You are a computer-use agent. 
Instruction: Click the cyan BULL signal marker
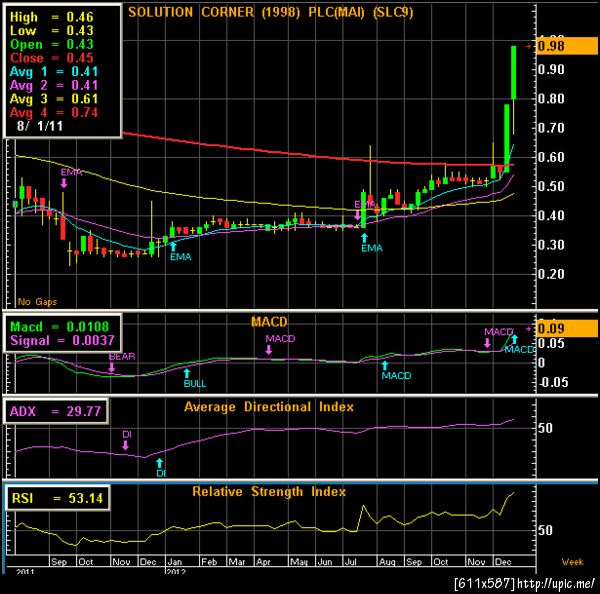coord(186,373)
